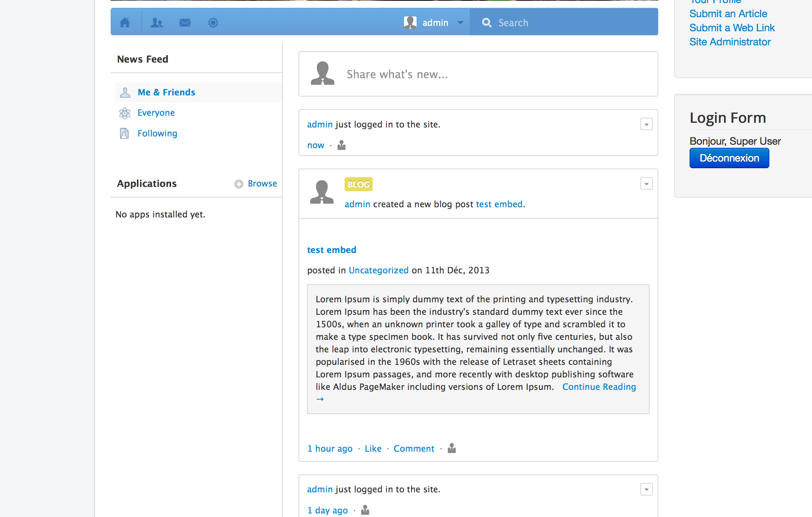The width and height of the screenshot is (812, 517).
Task: Open options dropdown on first login entry
Action: [646, 124]
